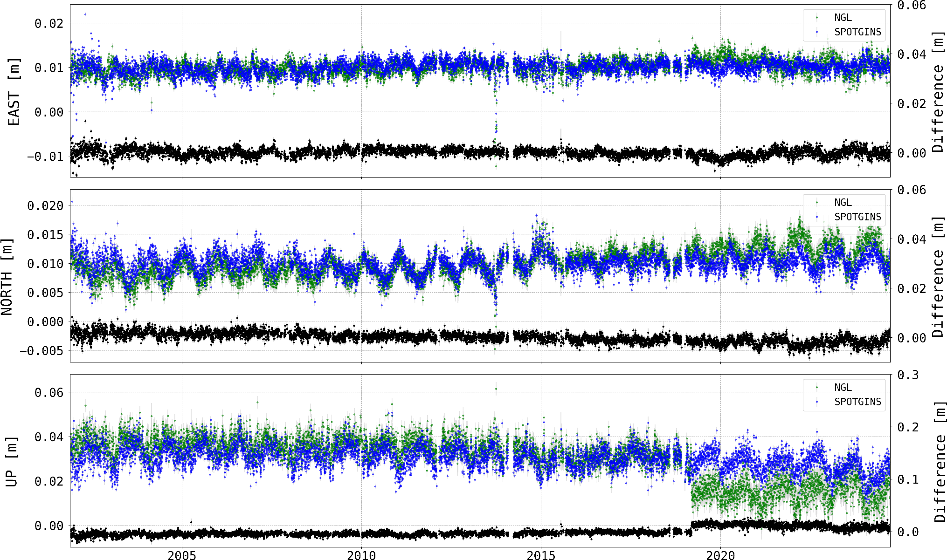
Task: Click the blue SPOTGINS marker in the UP legend
Action: click(817, 402)
